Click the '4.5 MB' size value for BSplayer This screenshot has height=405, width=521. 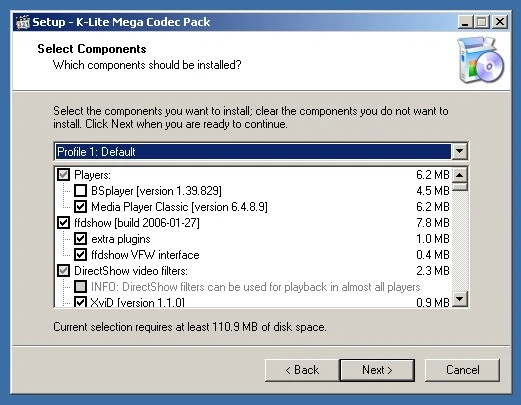pyautogui.click(x=433, y=191)
